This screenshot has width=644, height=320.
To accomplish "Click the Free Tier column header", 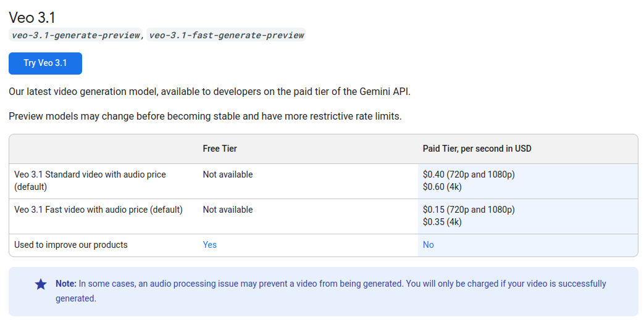I will pyautogui.click(x=220, y=149).
